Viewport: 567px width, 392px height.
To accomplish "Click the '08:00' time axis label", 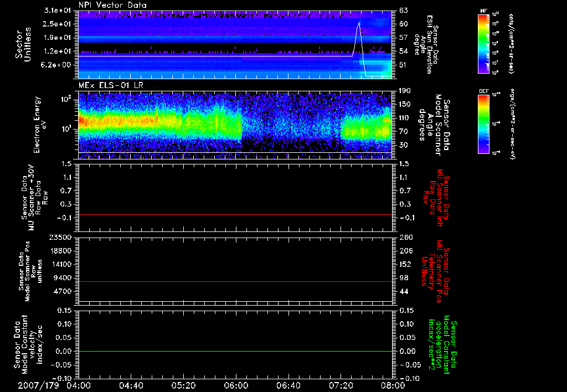I will click(x=393, y=385).
